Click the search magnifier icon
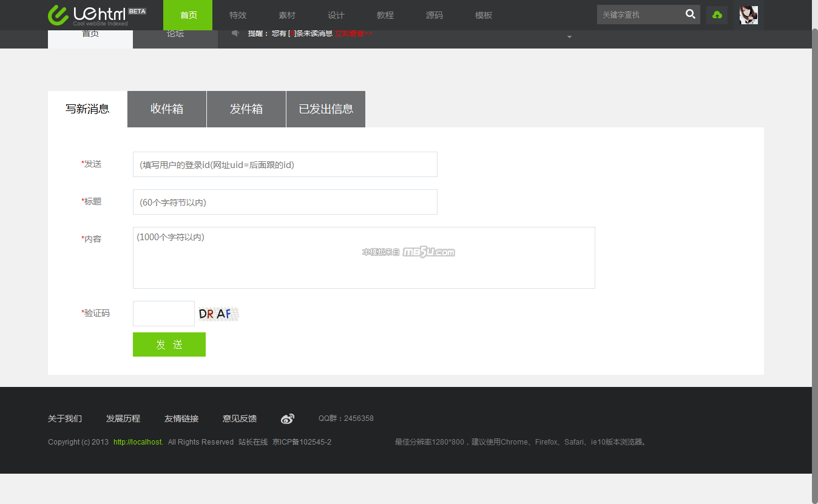Viewport: 818px width, 504px height. [690, 15]
